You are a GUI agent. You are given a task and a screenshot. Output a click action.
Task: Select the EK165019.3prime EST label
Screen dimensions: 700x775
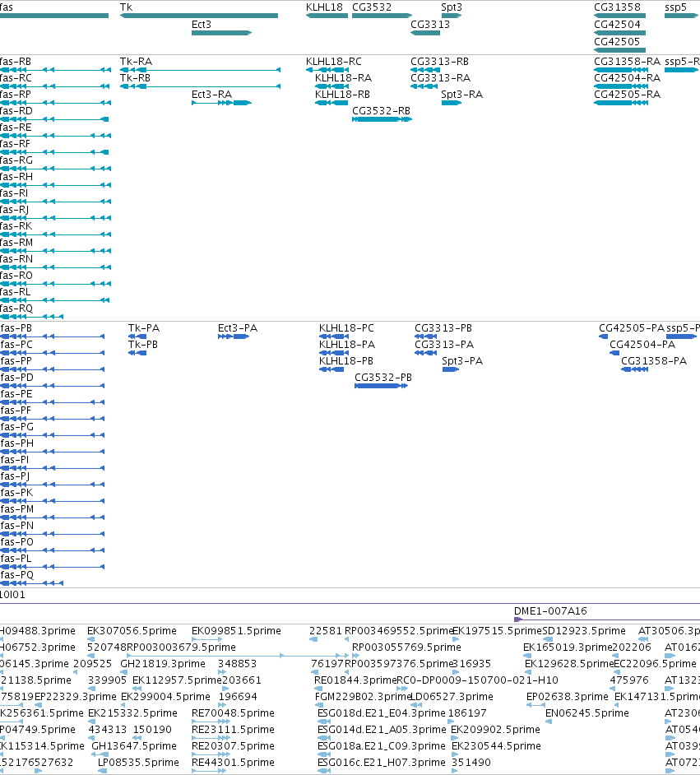point(568,647)
